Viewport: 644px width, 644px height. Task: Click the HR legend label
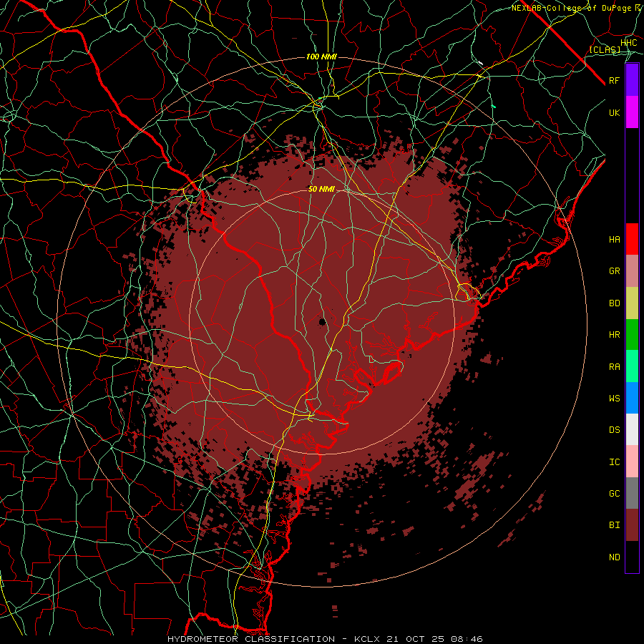click(615, 335)
